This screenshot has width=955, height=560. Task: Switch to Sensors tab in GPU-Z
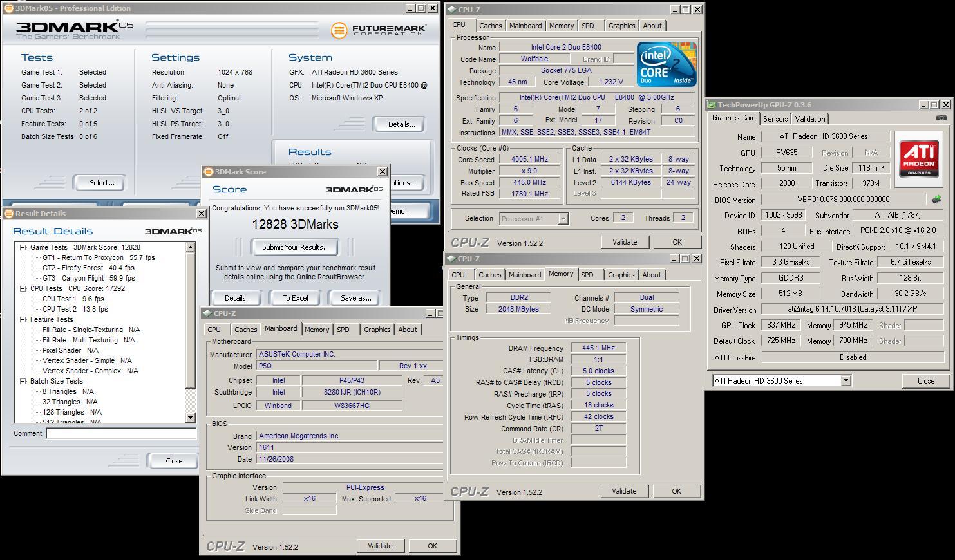coord(775,119)
